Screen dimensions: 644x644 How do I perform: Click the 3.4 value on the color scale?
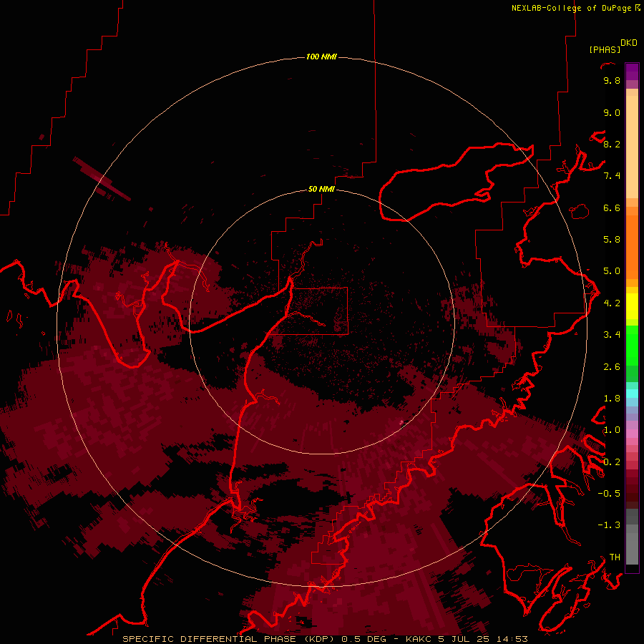(612, 335)
